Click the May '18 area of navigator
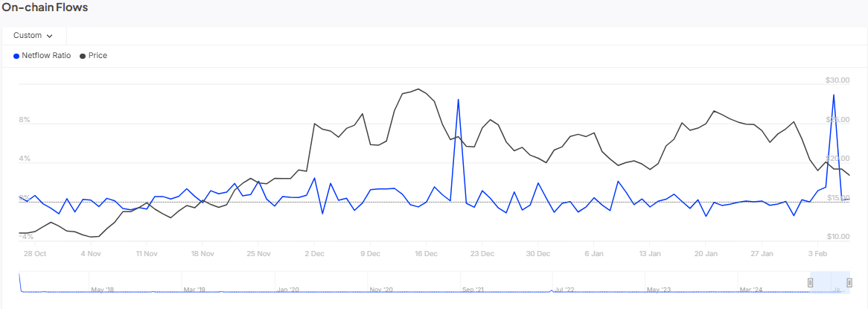Screen dimensions: 868x309 coord(102,289)
